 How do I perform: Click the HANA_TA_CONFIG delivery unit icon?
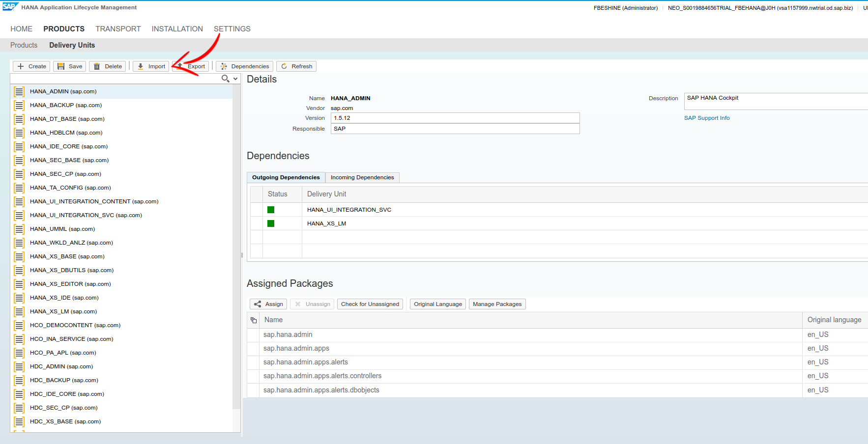tap(19, 188)
